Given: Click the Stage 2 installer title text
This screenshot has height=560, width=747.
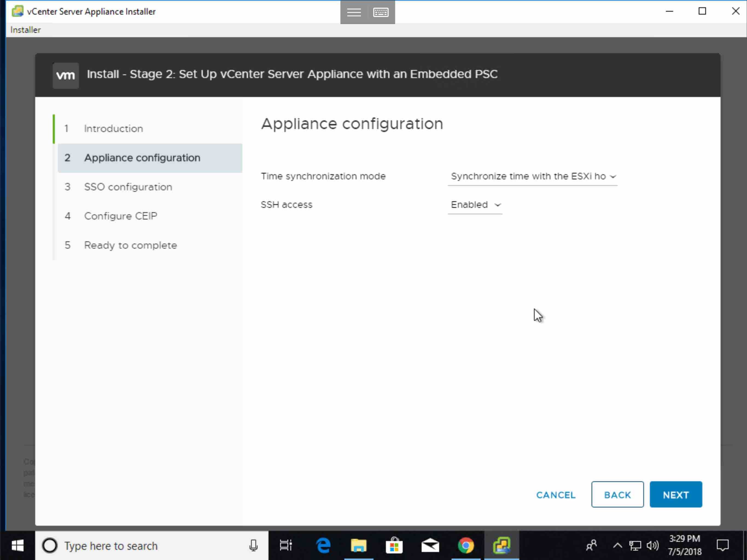Looking at the screenshot, I should [292, 74].
